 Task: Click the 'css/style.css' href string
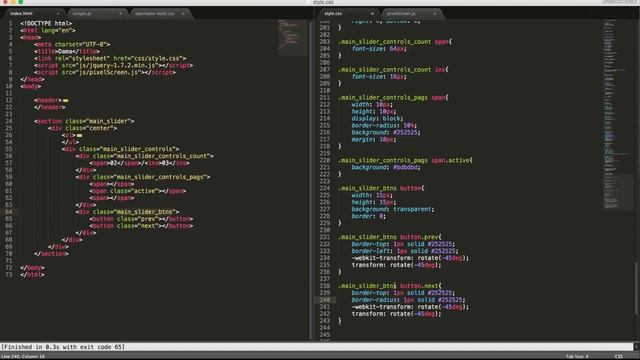(x=149, y=58)
